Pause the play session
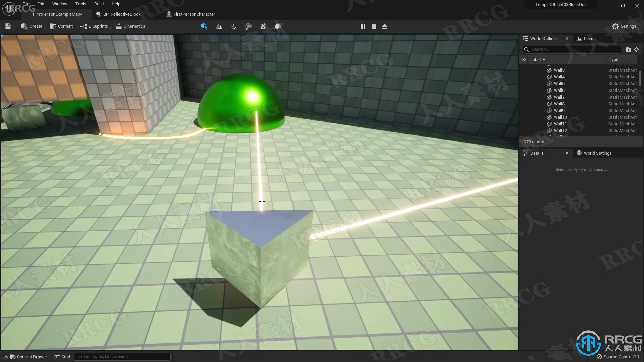 point(363,26)
